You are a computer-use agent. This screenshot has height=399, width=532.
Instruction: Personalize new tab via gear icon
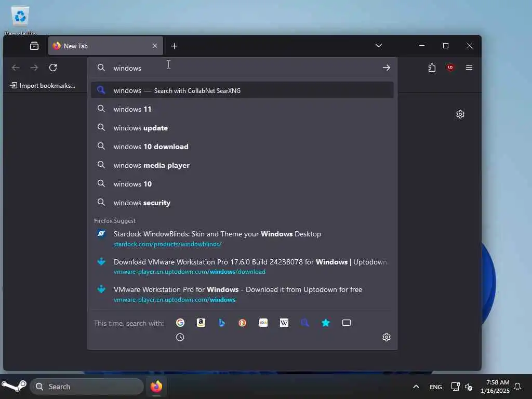(460, 114)
